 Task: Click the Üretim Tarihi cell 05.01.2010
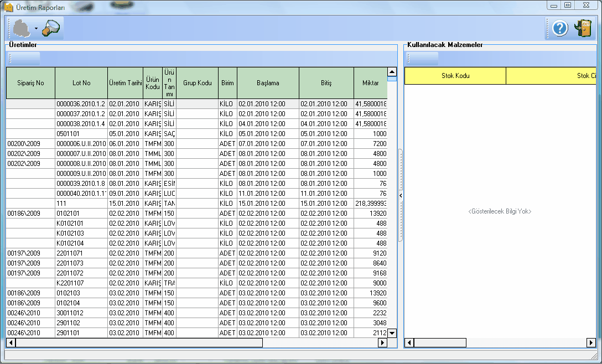(x=126, y=134)
